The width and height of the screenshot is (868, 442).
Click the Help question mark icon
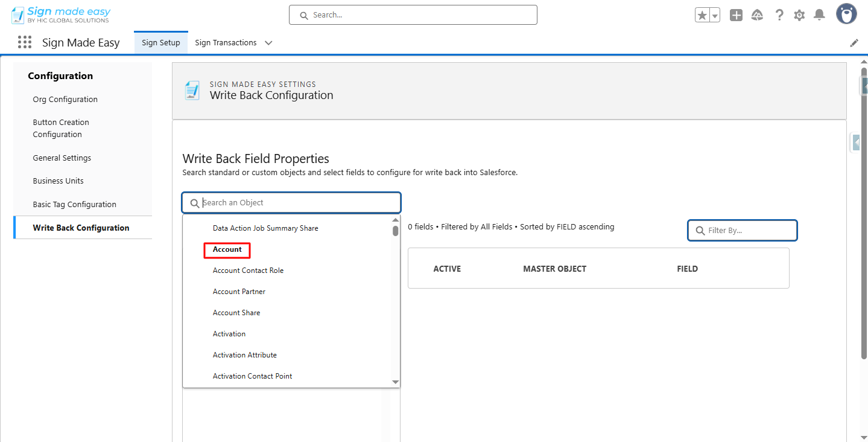[779, 16]
